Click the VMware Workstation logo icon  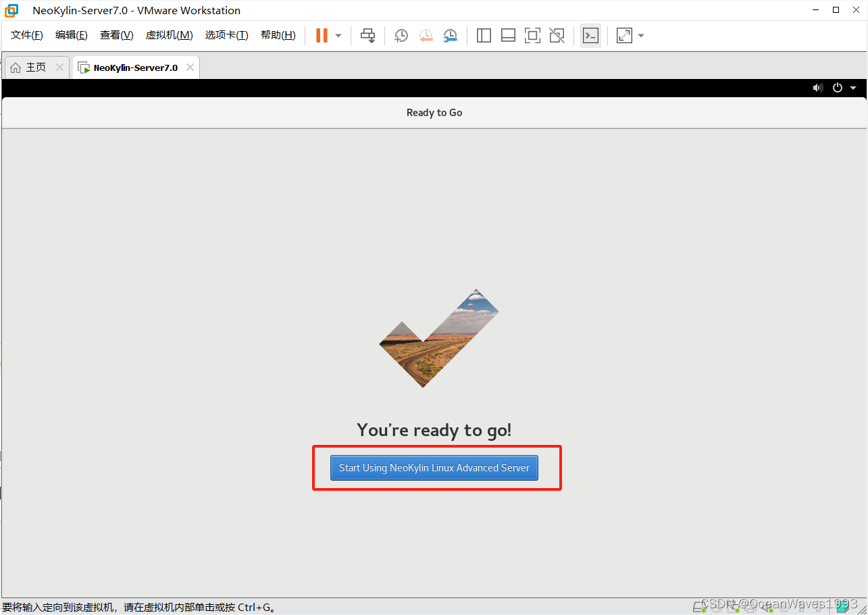(11, 10)
